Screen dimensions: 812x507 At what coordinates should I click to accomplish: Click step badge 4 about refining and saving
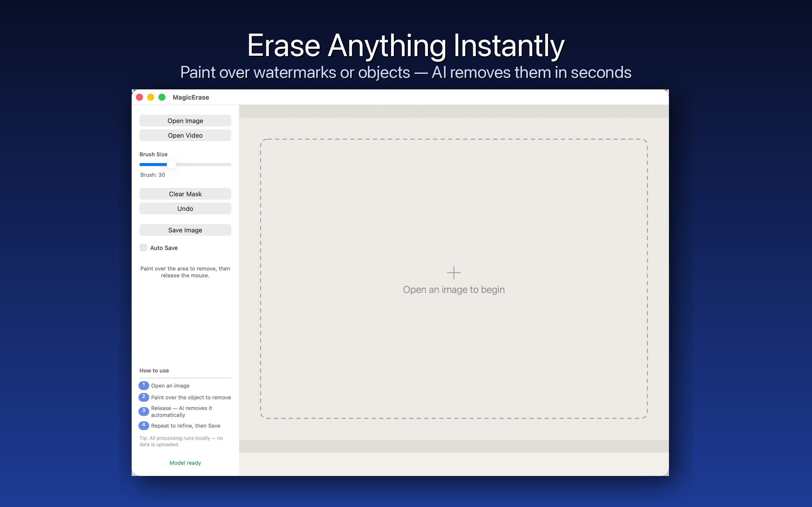[x=144, y=425]
